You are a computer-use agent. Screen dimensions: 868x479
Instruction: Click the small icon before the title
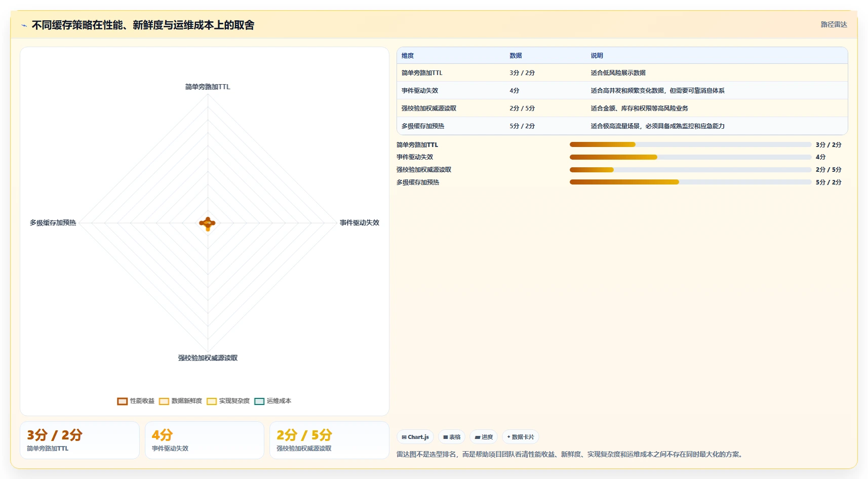click(x=24, y=25)
